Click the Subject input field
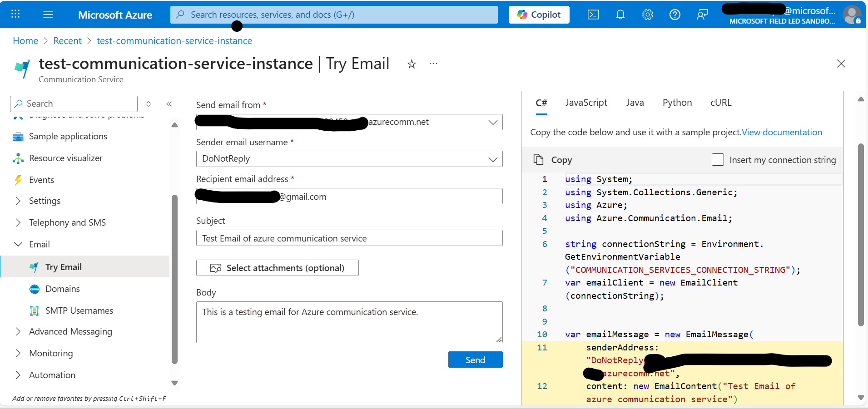Screen dimensions: 868x409 (349, 238)
